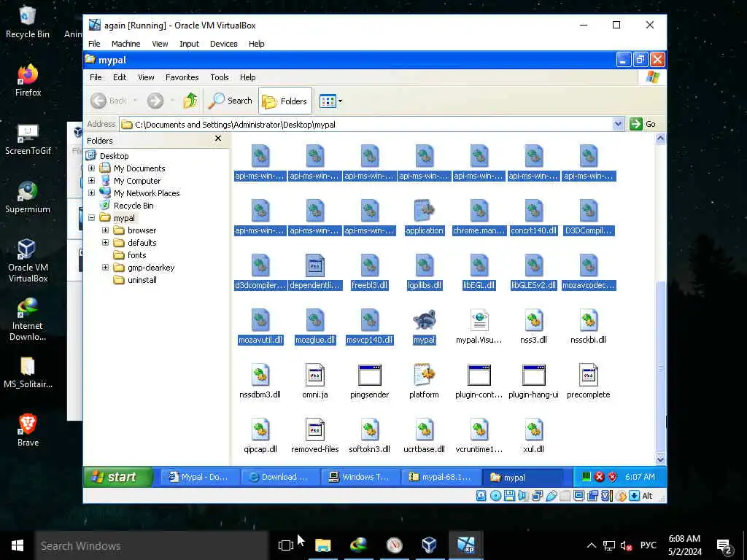This screenshot has width=747, height=560.
Task: Click the address bar path field
Action: [366, 124]
